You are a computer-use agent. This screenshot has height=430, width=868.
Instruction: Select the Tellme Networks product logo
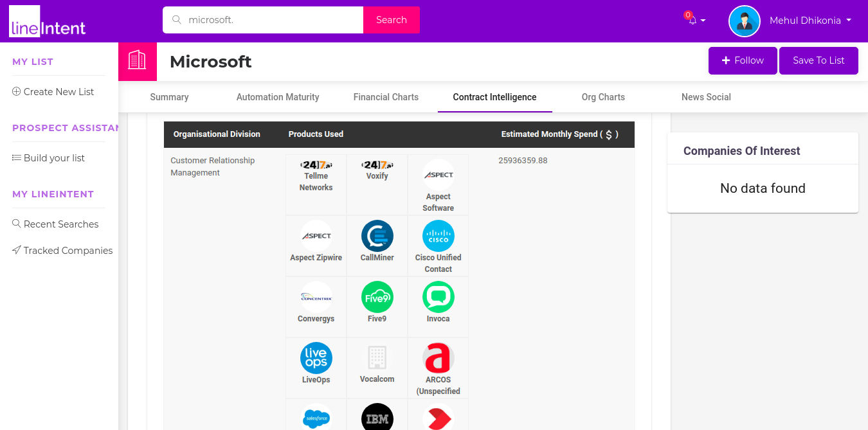click(316, 165)
